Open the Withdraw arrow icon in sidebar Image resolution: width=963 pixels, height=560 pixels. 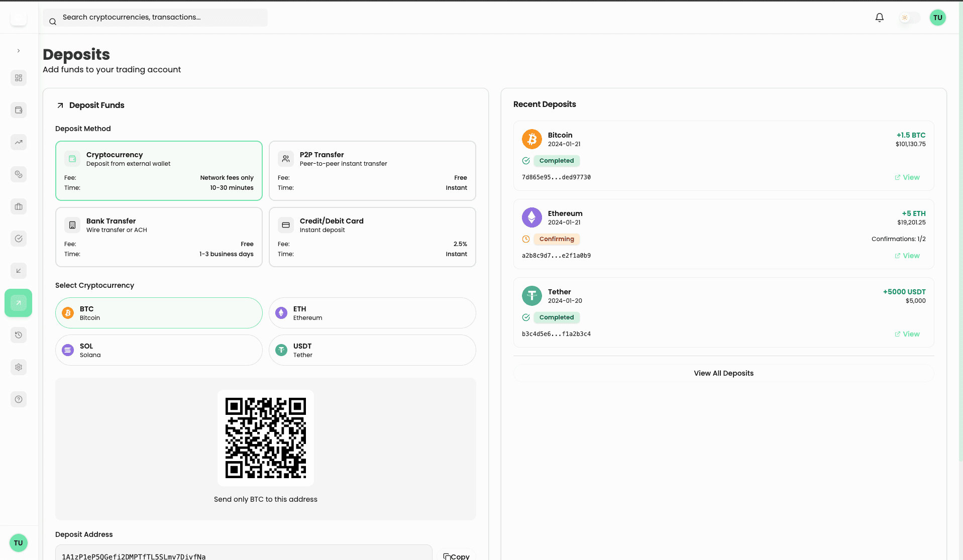(x=19, y=271)
